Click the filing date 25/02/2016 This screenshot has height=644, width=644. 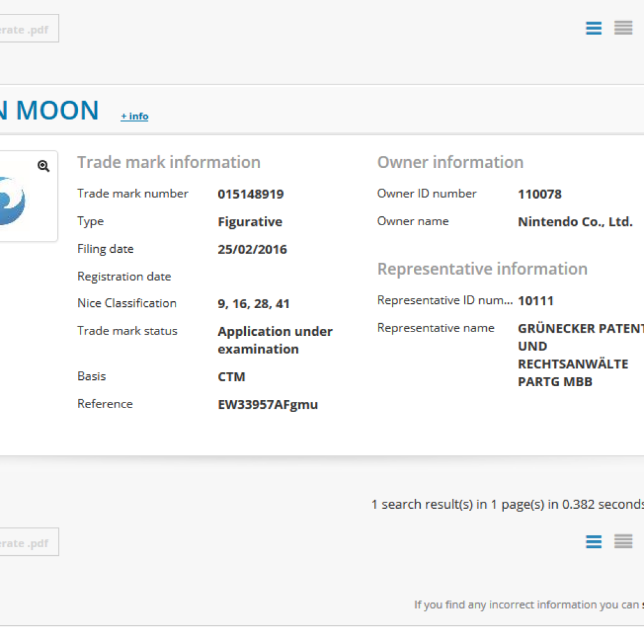[x=252, y=250]
